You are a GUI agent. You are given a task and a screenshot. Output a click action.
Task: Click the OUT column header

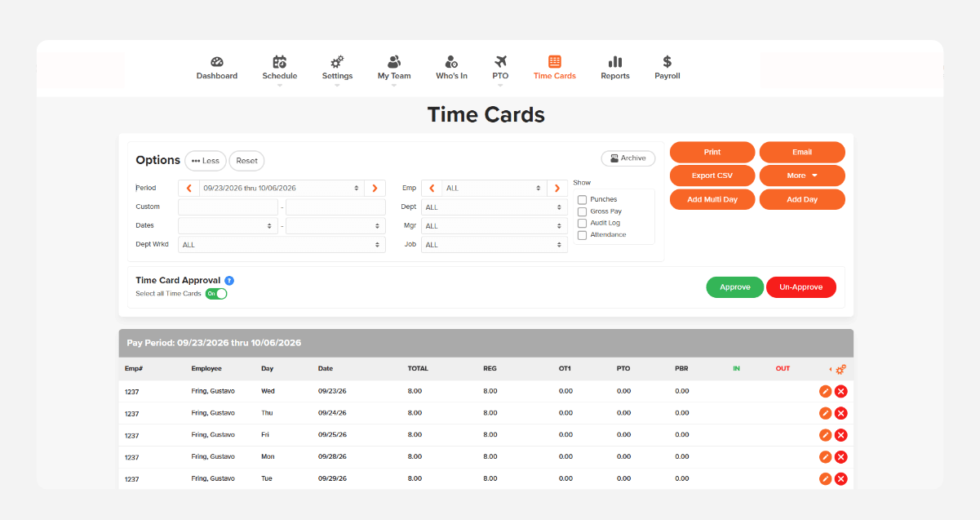783,369
